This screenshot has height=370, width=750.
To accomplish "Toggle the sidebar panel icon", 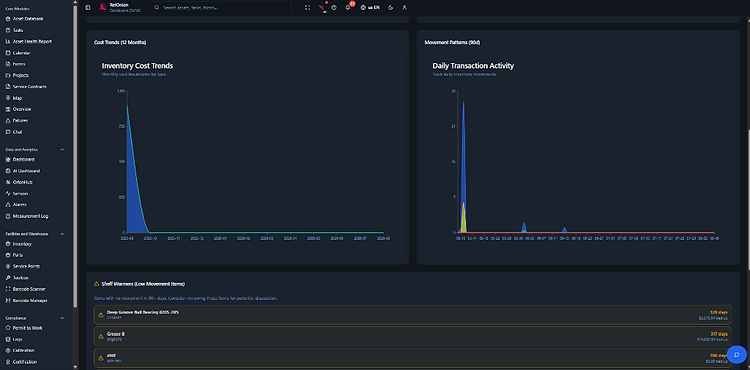I will click(88, 8).
